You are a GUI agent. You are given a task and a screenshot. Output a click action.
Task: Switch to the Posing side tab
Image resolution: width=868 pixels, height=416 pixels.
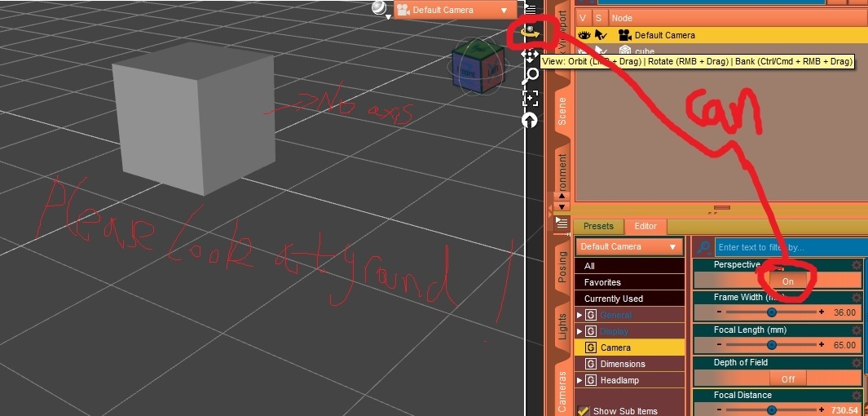pos(562,267)
